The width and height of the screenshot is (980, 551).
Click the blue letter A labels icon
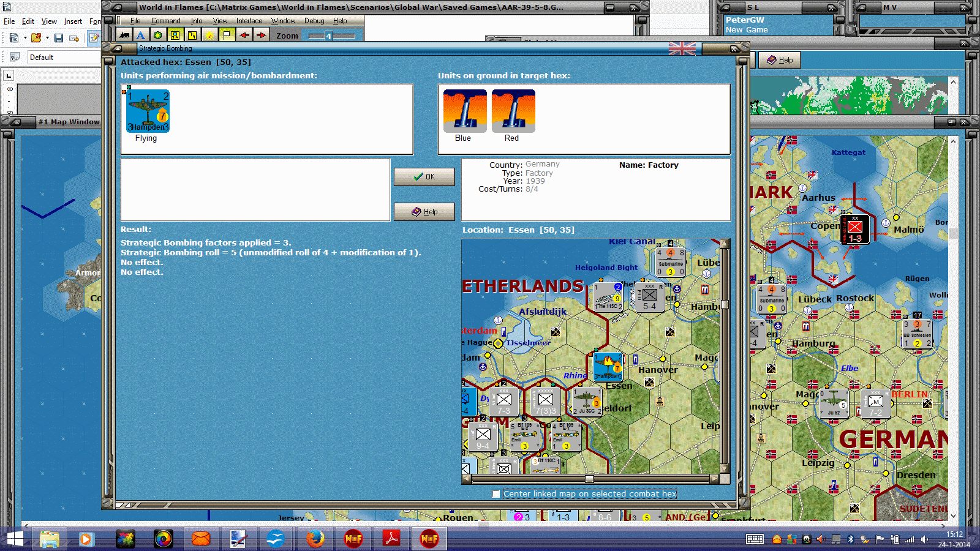coord(141,35)
